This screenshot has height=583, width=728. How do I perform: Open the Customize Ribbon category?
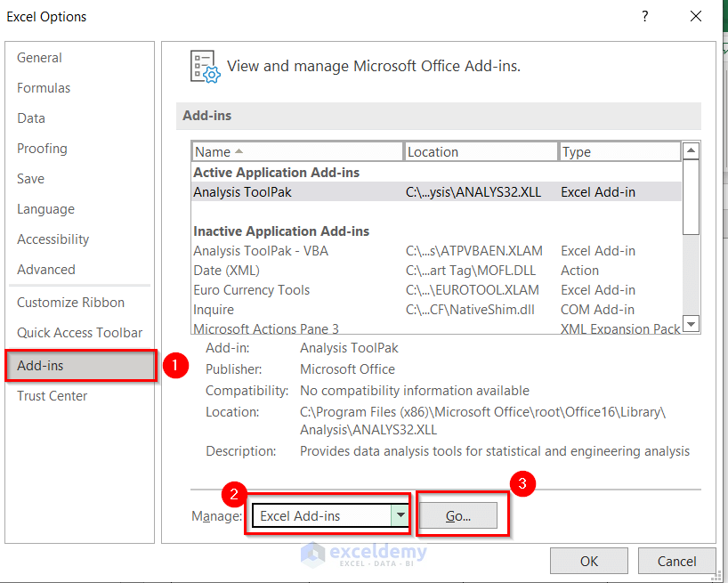tap(70, 303)
